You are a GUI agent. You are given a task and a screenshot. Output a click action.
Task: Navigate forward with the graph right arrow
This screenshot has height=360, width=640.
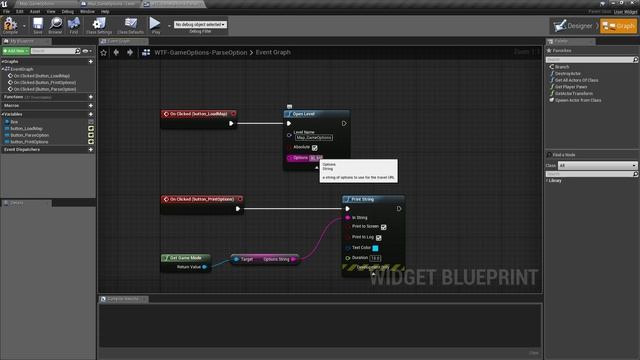(x=130, y=52)
